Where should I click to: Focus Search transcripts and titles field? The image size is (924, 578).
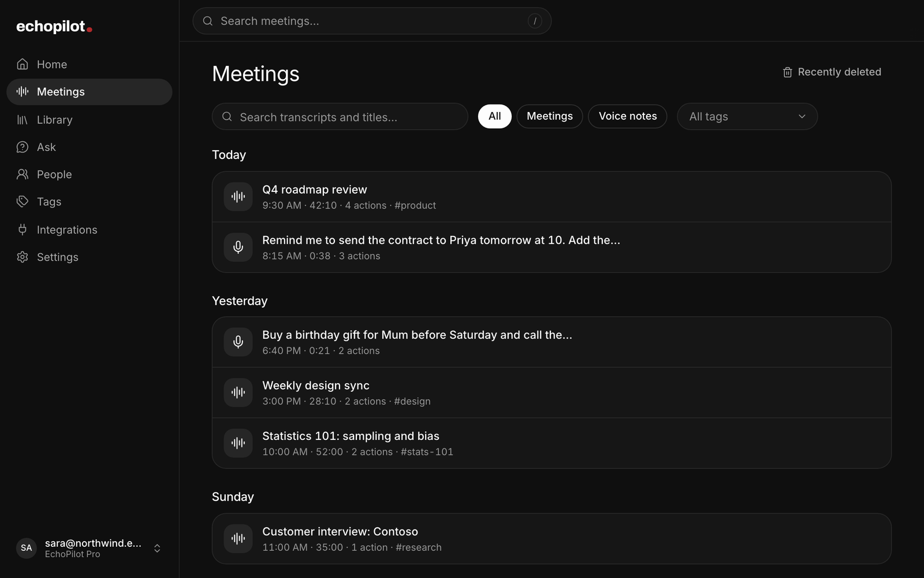(x=340, y=117)
